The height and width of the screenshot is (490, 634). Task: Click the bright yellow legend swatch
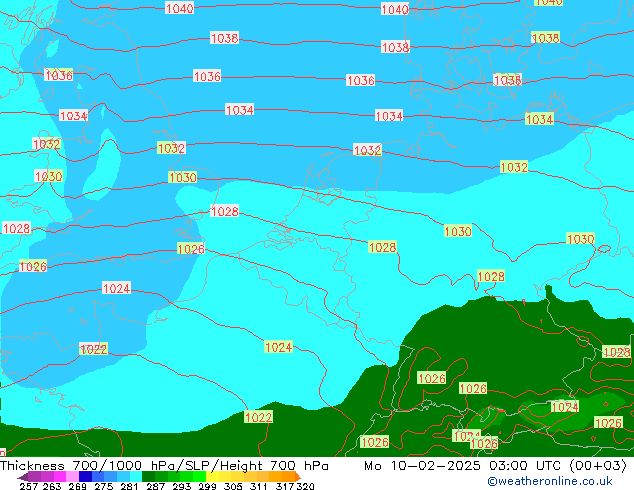click(x=212, y=477)
